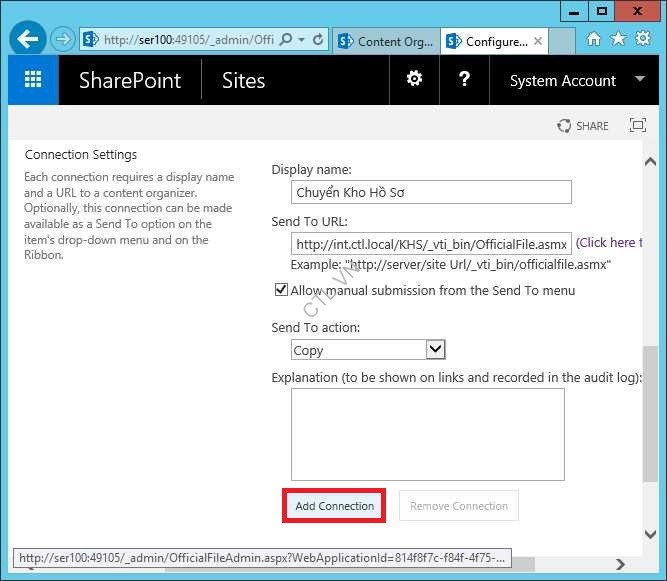Open the settings gear menu
This screenshot has width=667, height=581.
pos(414,80)
